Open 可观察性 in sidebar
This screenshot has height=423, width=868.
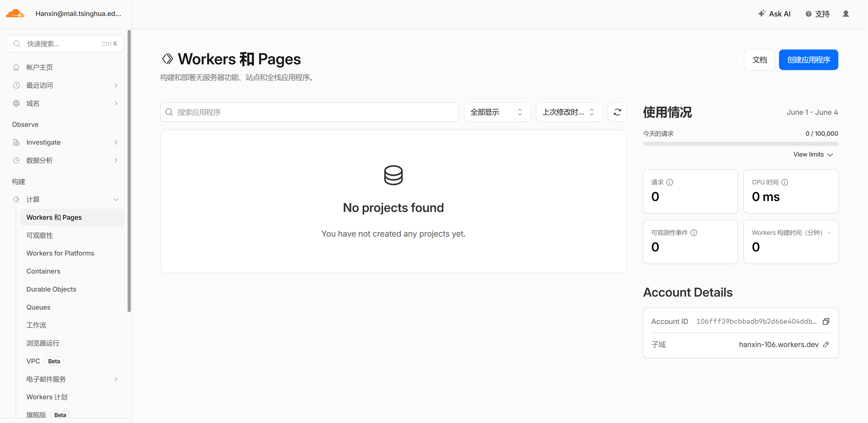(x=40, y=235)
